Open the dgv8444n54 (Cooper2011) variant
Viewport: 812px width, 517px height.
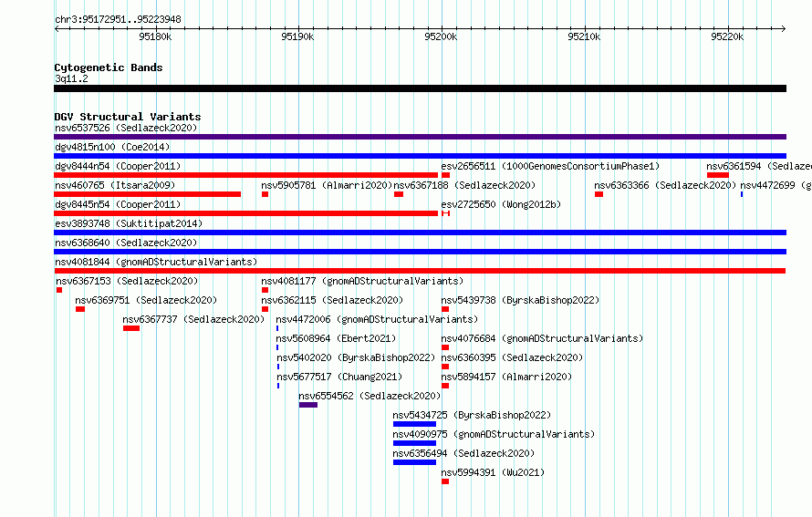[118, 166]
